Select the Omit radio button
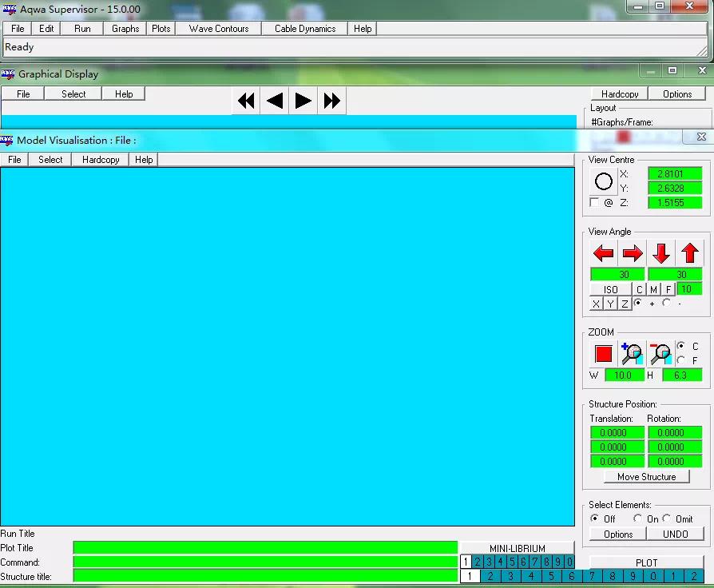 click(x=667, y=518)
